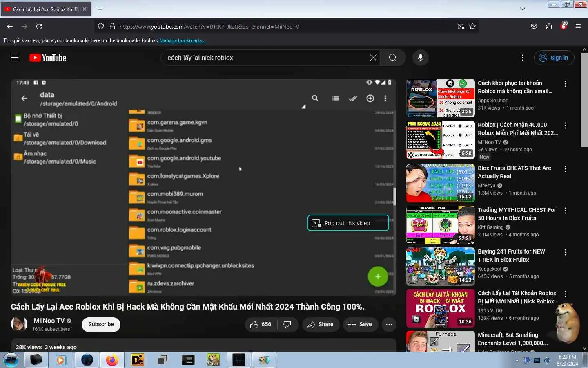Open picture-in-picture icon in address bar

461,26
